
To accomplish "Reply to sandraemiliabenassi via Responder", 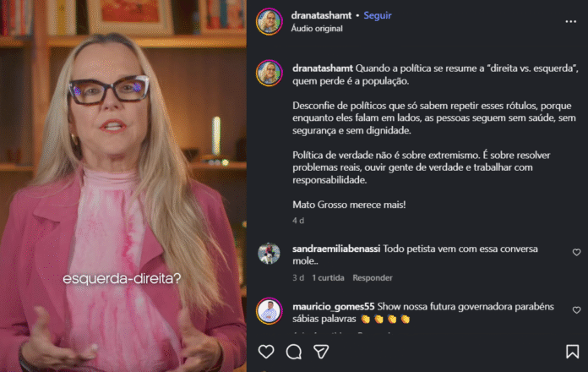I will point(373,278).
